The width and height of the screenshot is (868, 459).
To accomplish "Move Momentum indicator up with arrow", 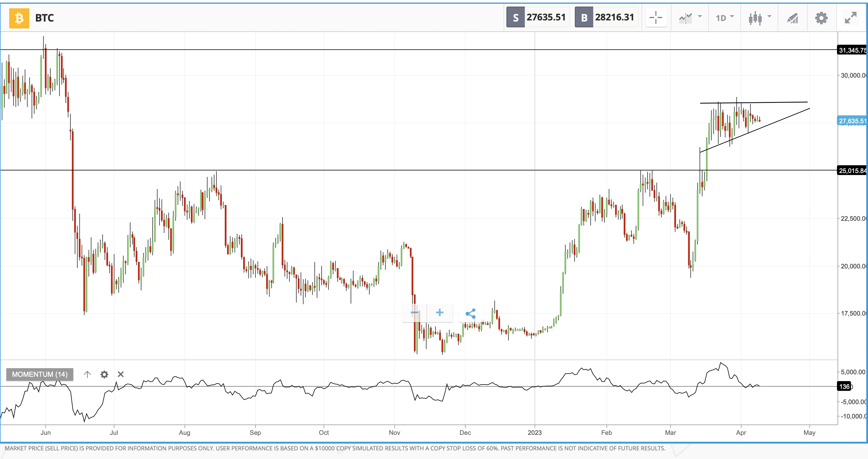I will (x=87, y=374).
